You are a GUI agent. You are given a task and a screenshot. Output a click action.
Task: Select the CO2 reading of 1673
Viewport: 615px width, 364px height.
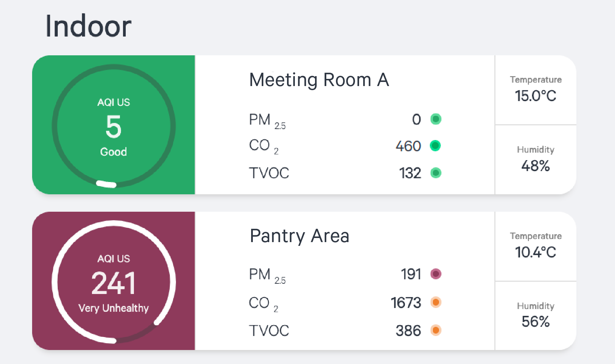coord(406,302)
